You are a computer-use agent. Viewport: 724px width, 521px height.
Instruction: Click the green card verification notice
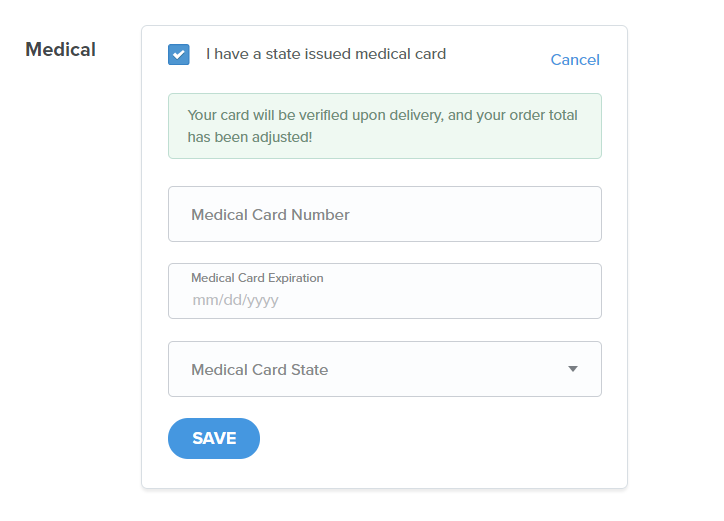click(x=385, y=126)
